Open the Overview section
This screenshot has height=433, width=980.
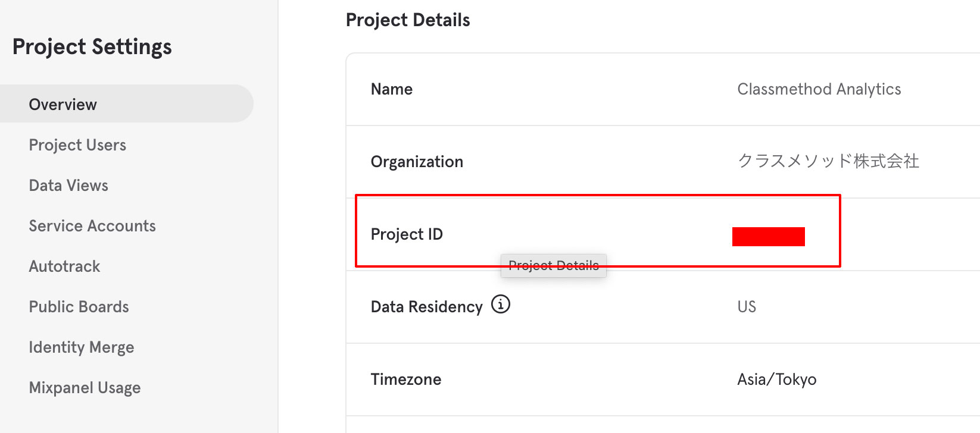point(63,104)
